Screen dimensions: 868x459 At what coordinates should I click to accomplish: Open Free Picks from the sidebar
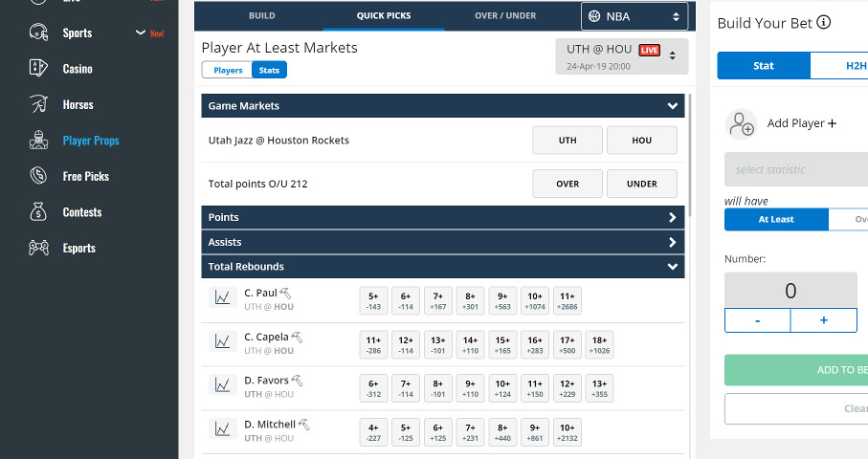tap(86, 176)
